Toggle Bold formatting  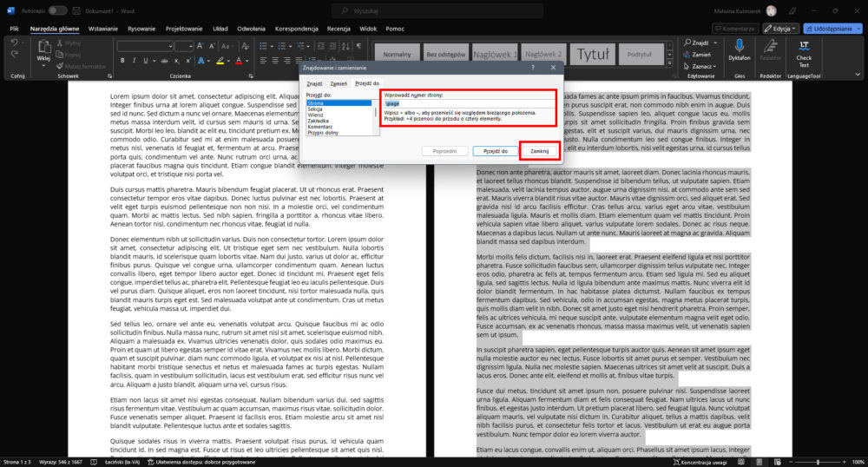tap(122, 60)
